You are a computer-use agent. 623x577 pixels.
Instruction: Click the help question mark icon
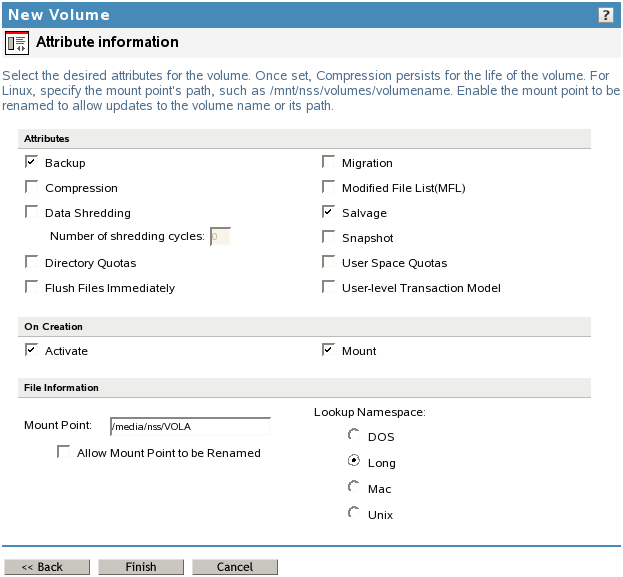(x=606, y=15)
